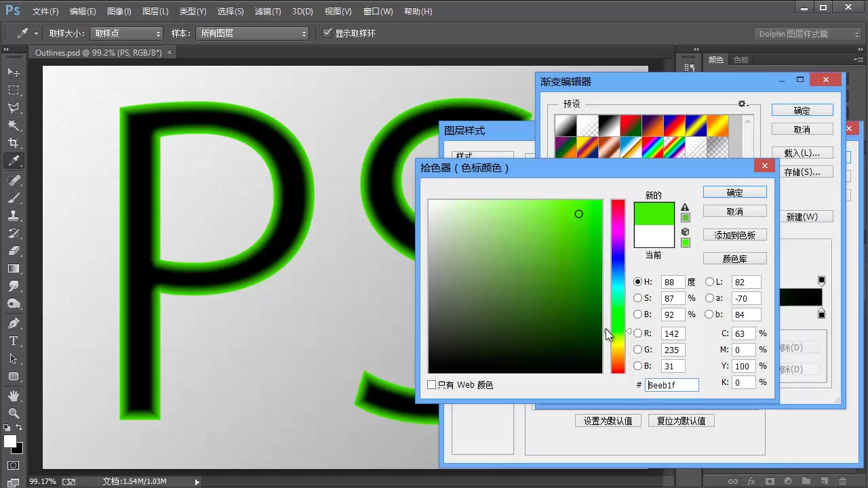This screenshot has width=868, height=488.
Task: Open the 图层(L) menu
Action: click(x=155, y=12)
